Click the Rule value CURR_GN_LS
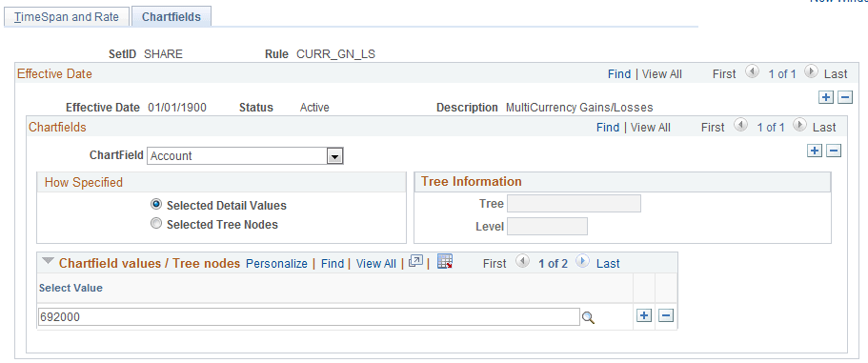The height and width of the screenshot is (363, 868). pos(336,54)
